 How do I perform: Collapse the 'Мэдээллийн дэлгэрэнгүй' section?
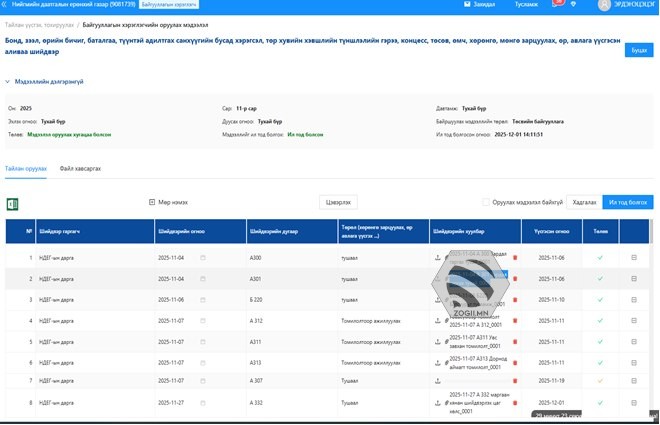pyautogui.click(x=8, y=82)
